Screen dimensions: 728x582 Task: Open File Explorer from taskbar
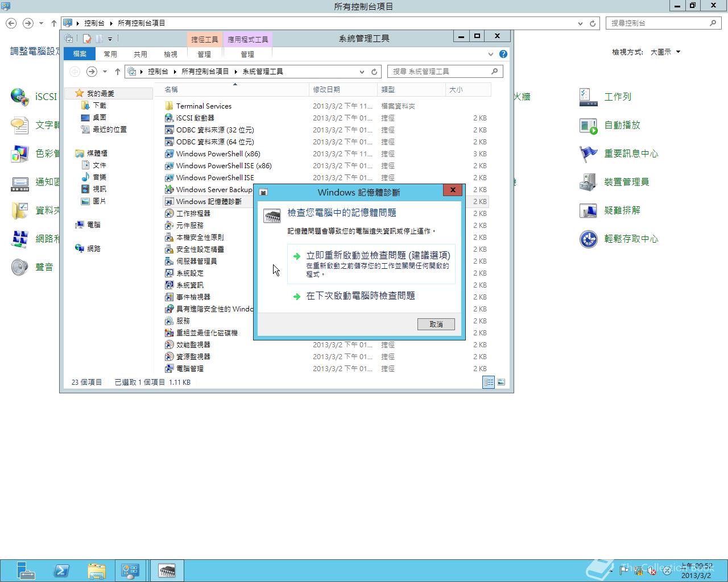[x=97, y=571]
